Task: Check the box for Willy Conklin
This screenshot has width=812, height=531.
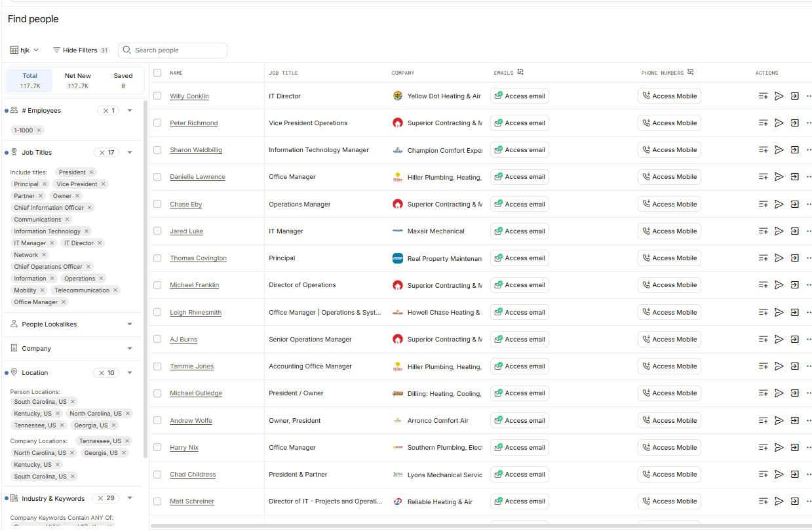Action: (157, 96)
